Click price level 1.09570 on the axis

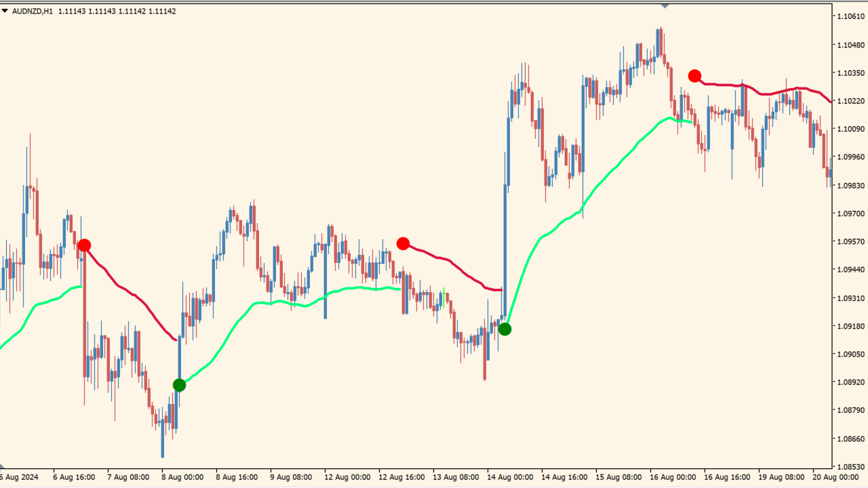(851, 241)
